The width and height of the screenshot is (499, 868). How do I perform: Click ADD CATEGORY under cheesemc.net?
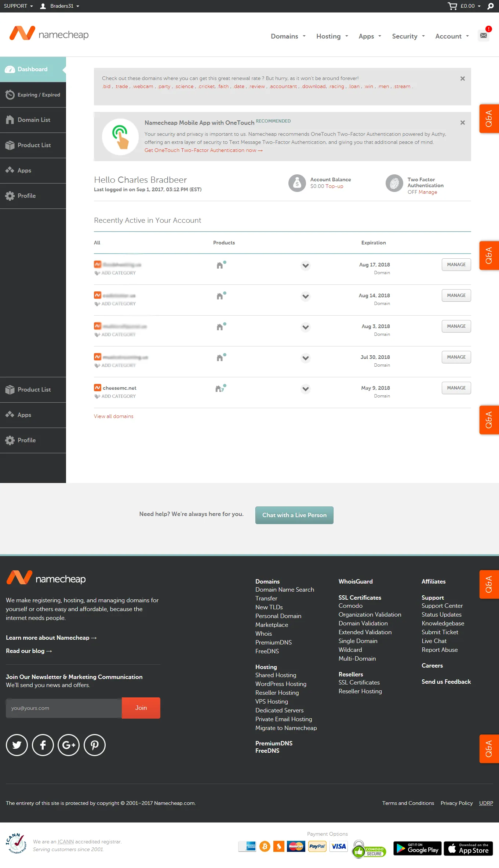(115, 396)
